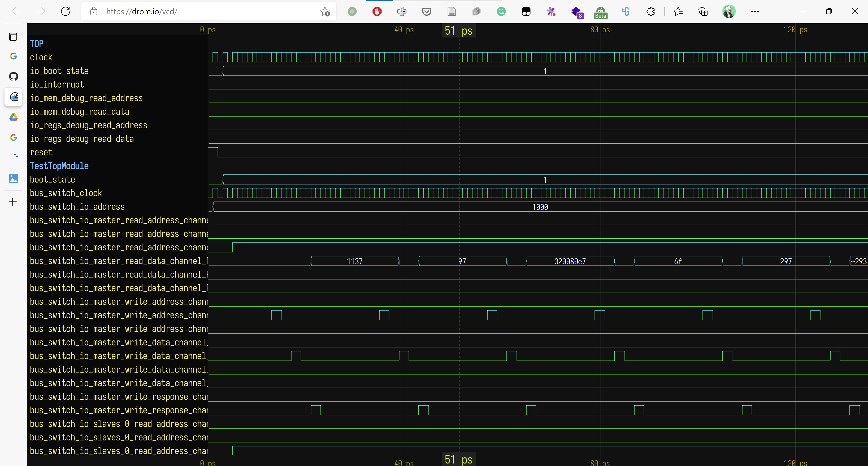Click the 1137 read data value
Screen dimensions: 868x466
(x=355, y=261)
